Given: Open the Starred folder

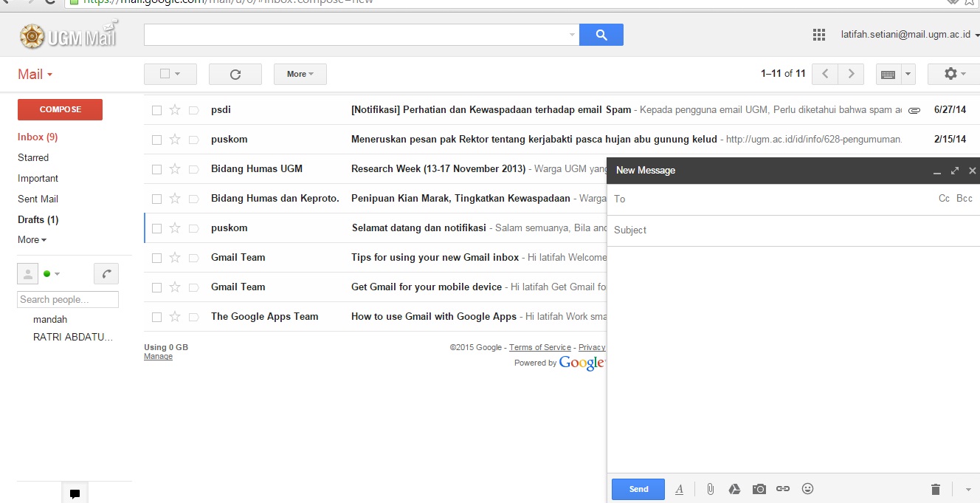Looking at the screenshot, I should 33,157.
